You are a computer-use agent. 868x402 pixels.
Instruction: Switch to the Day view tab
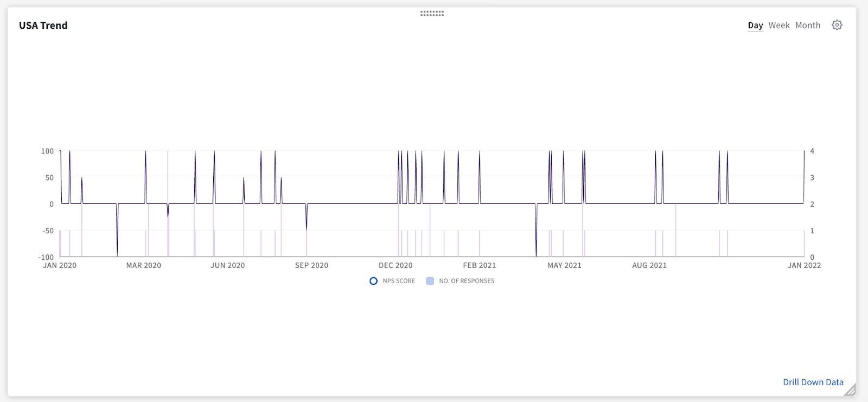755,25
